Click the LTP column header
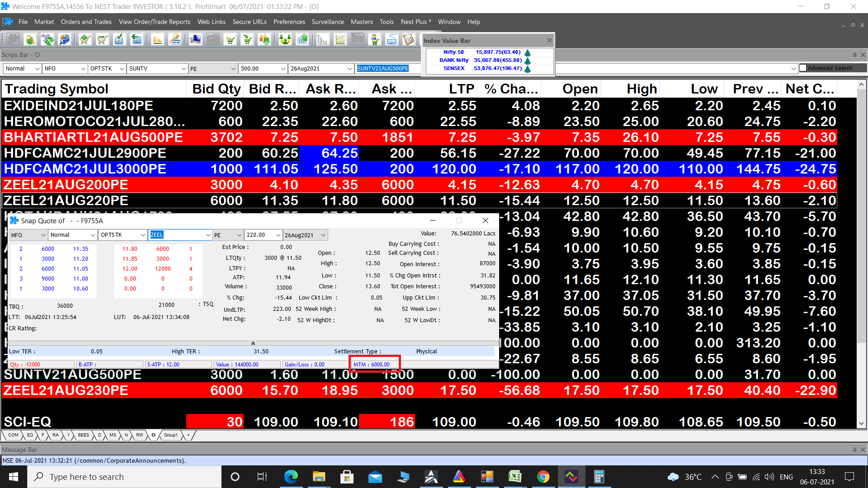The width and height of the screenshot is (868, 488). 446,89
